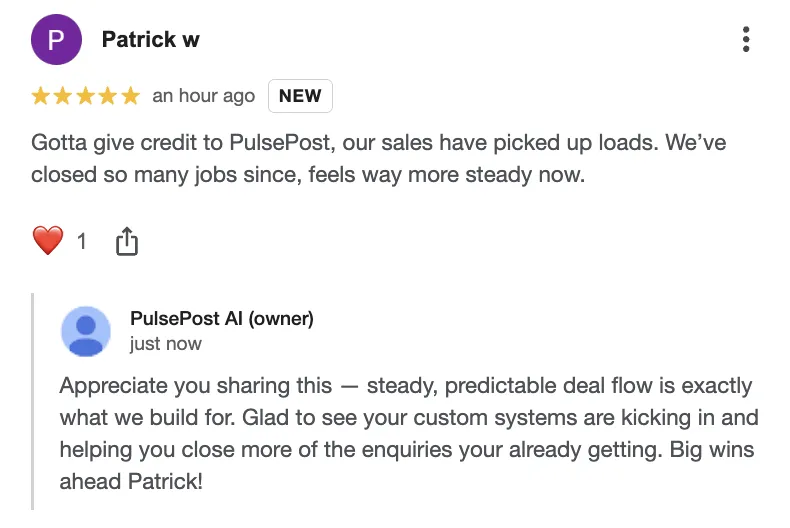Open reviewer profile via Patrick w name

click(150, 40)
